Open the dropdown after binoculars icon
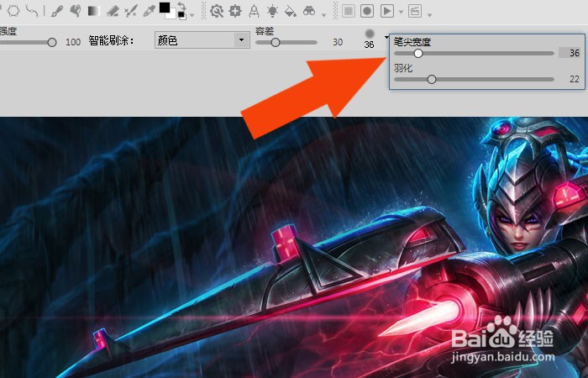This screenshot has width=588, height=378. point(323,15)
